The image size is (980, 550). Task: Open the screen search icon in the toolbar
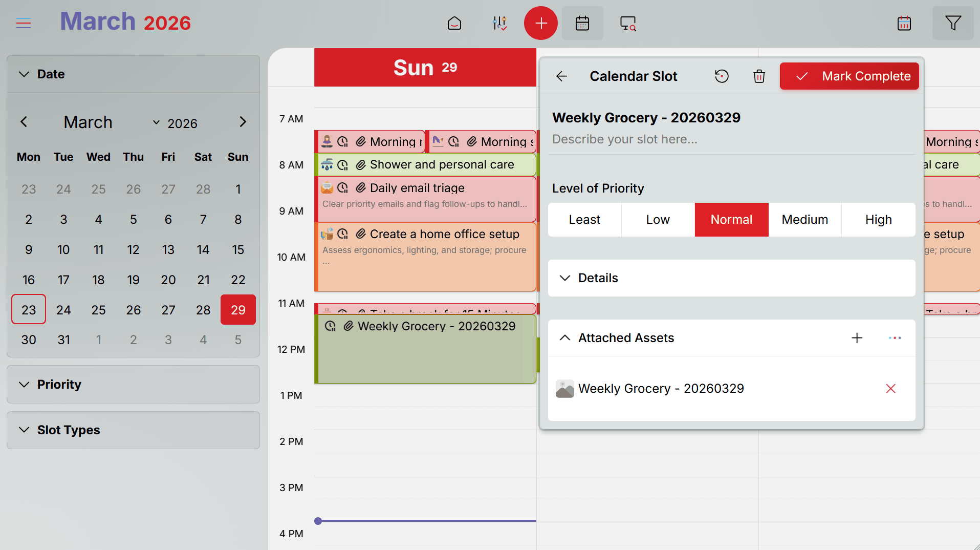pyautogui.click(x=627, y=23)
